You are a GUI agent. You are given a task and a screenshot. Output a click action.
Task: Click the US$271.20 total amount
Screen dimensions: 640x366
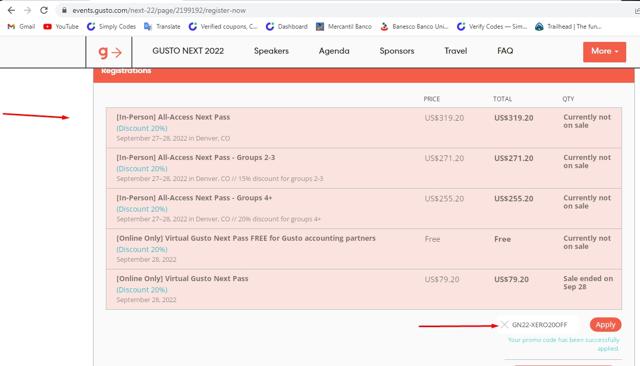513,158
